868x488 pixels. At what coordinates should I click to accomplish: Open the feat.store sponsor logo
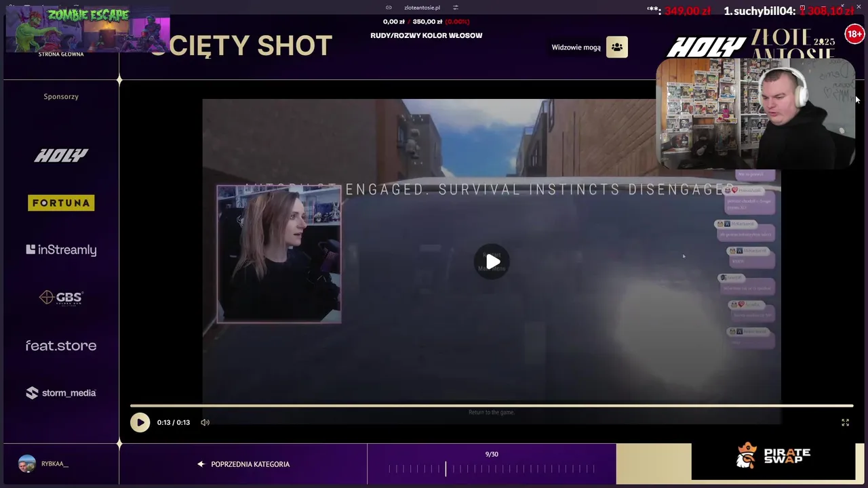click(61, 346)
